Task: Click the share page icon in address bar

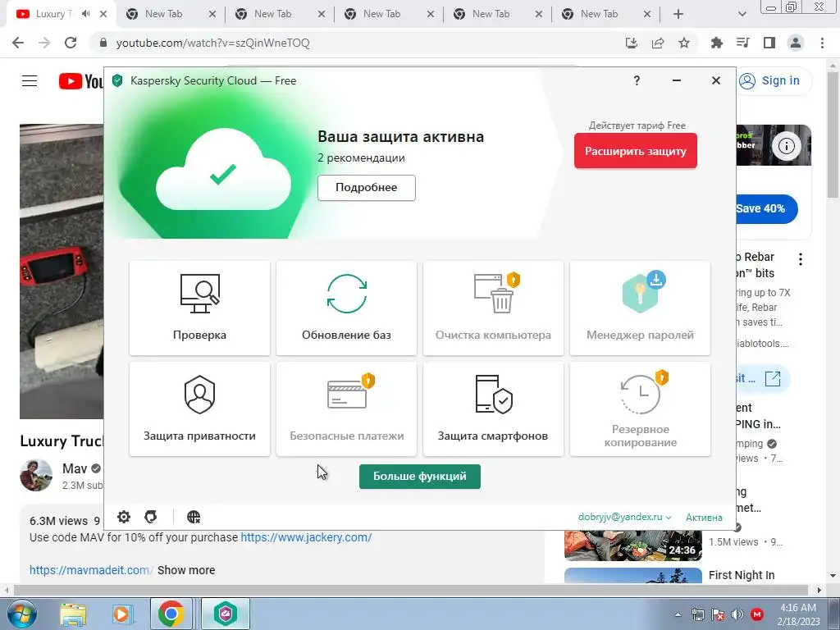Action: 658,43
